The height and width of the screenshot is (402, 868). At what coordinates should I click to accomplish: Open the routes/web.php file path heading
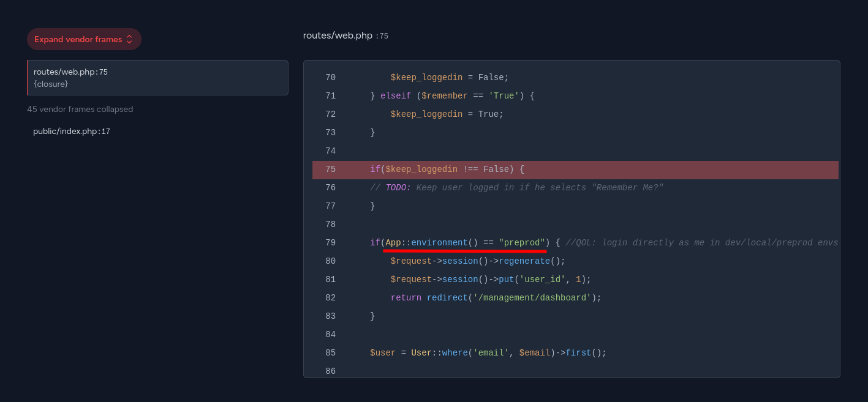[338, 35]
